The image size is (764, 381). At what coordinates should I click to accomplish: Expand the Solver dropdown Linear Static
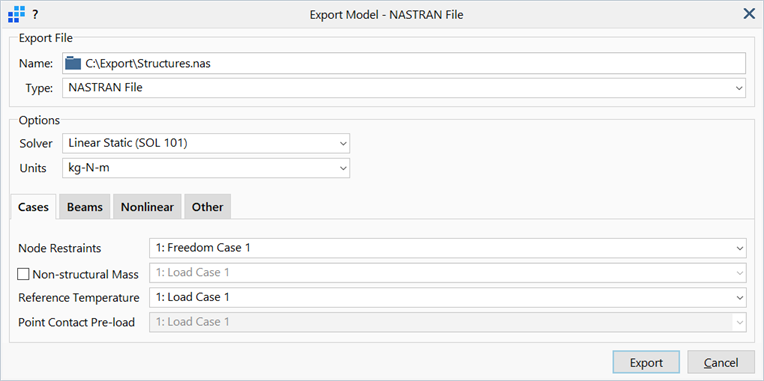[206, 143]
